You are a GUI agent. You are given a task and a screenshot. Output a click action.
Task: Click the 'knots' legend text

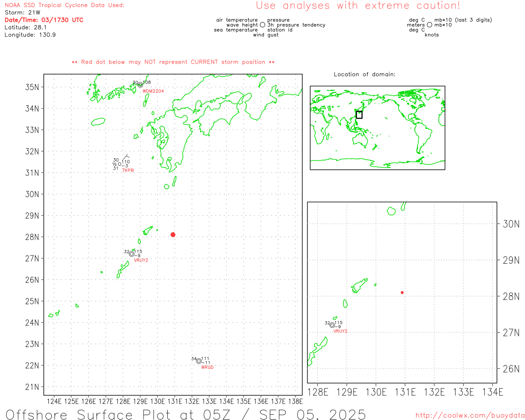[432, 35]
